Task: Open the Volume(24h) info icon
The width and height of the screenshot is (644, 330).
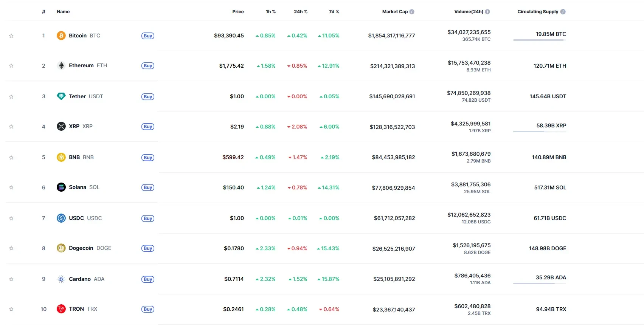Action: 487,12
